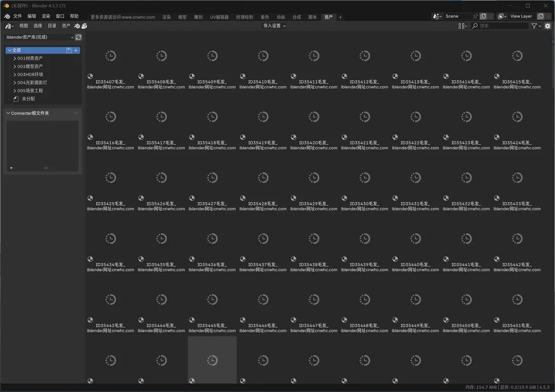The height and width of the screenshot is (392, 555).
Task: Click the Blender logo in the menu bar
Action: [x=7, y=16]
